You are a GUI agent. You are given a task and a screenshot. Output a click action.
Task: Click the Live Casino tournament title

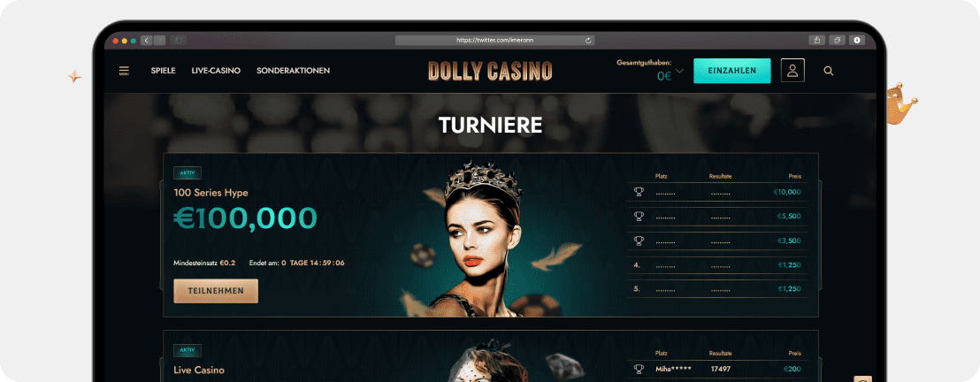tap(199, 371)
